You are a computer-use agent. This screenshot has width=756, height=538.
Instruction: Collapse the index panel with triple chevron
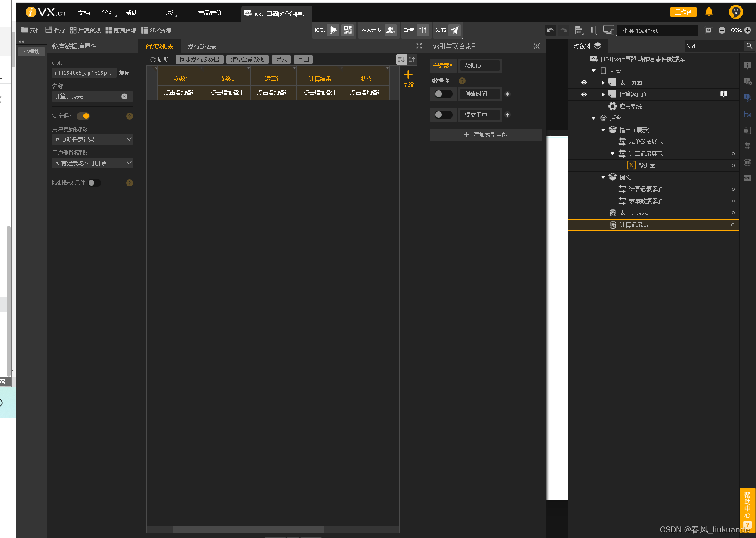coord(536,46)
